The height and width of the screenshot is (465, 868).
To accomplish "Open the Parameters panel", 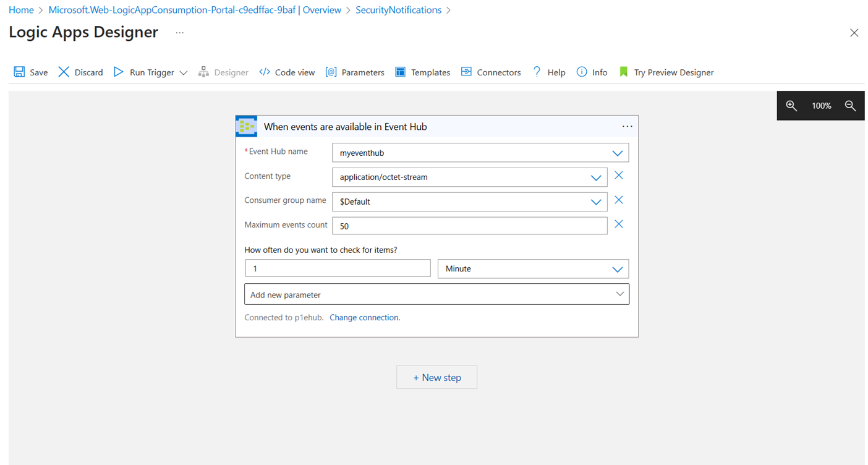I will 355,72.
